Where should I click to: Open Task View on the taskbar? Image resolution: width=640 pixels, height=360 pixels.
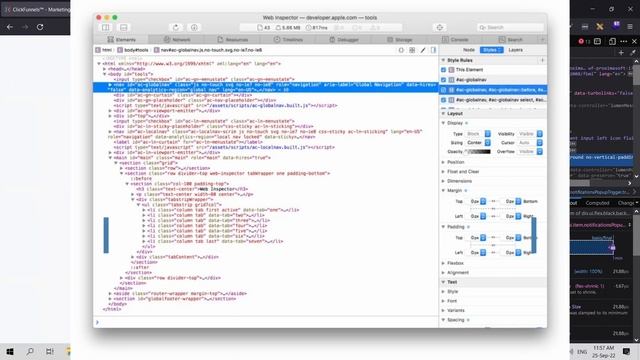click(49, 351)
